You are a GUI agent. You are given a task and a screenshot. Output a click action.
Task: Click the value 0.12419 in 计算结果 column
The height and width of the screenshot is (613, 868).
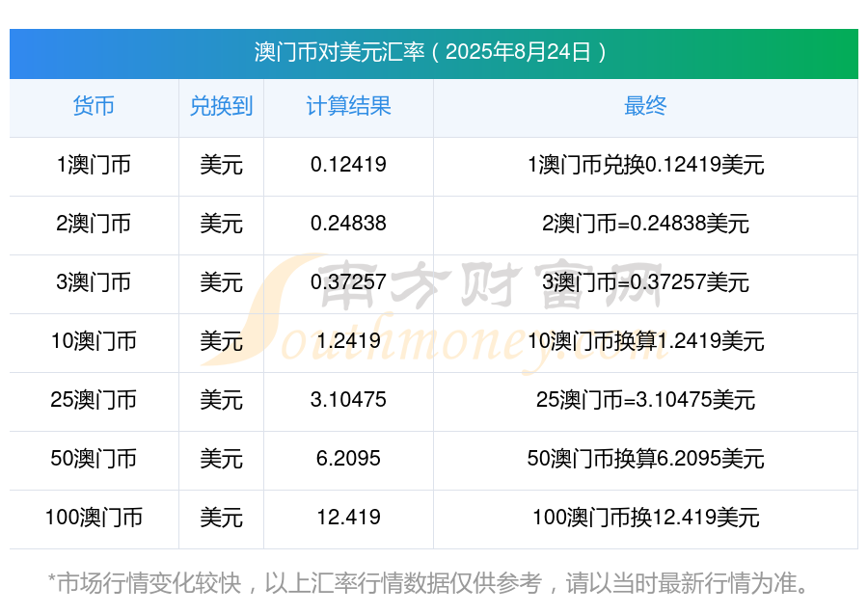click(348, 164)
